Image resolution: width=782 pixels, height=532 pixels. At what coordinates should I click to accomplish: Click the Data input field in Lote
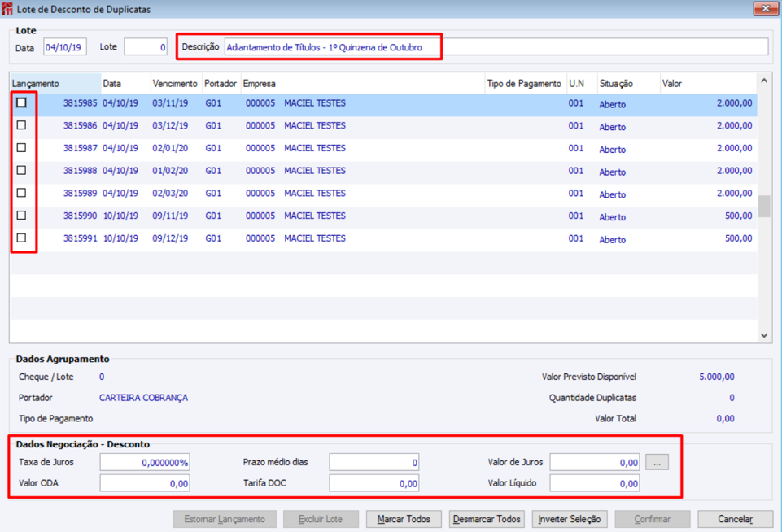65,47
